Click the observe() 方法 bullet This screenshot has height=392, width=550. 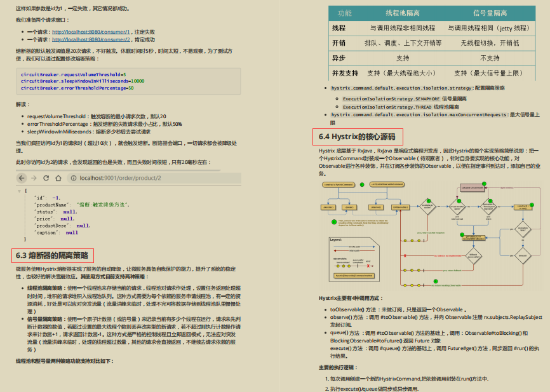pos(436,321)
